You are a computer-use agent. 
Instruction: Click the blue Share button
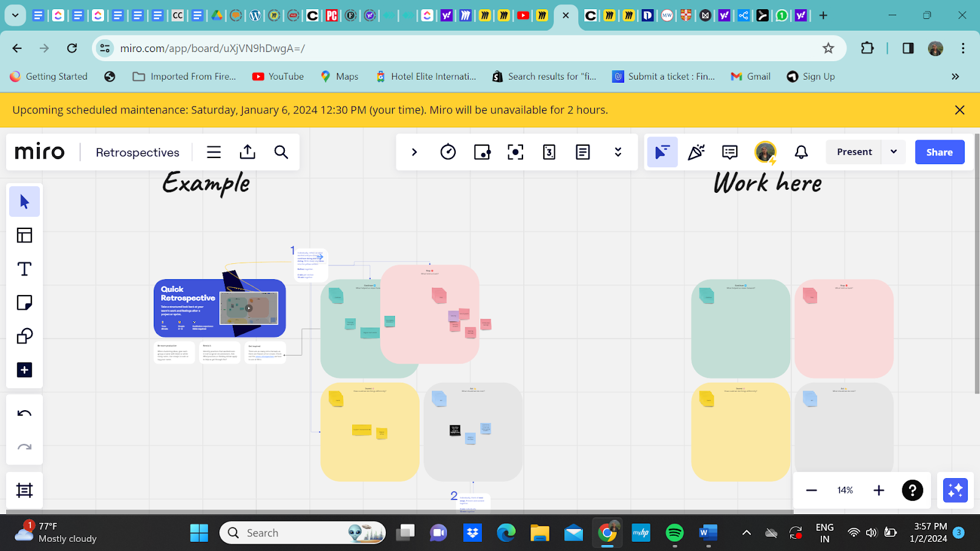pos(940,152)
